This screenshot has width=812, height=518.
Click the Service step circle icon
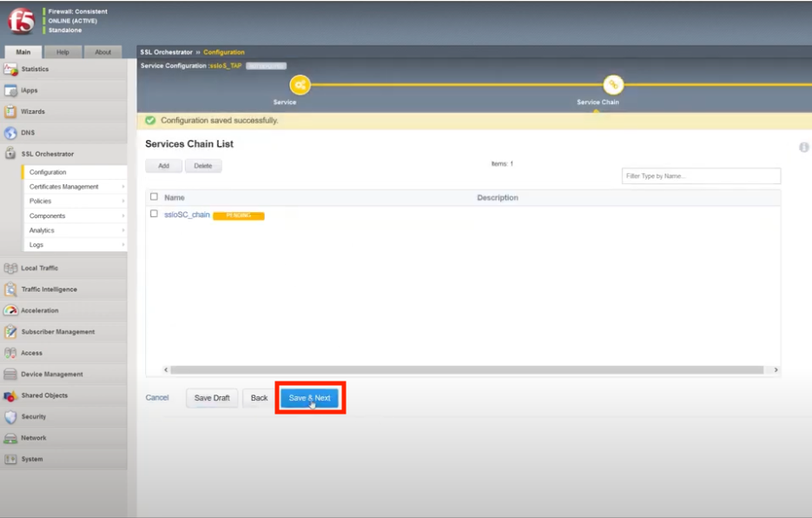pos(300,85)
